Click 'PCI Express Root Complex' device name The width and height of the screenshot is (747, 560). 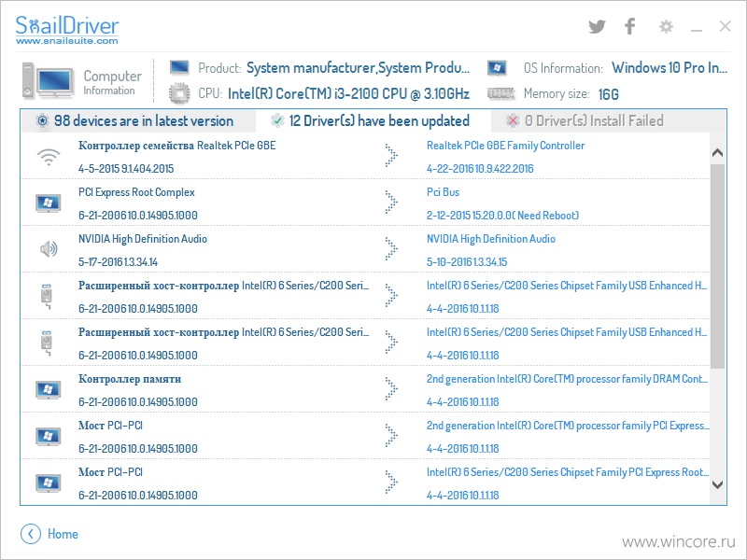pyautogui.click(x=136, y=192)
